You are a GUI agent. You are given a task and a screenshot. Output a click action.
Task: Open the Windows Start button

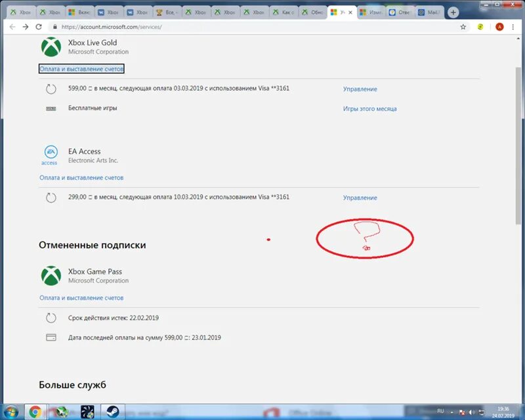tap(11, 412)
